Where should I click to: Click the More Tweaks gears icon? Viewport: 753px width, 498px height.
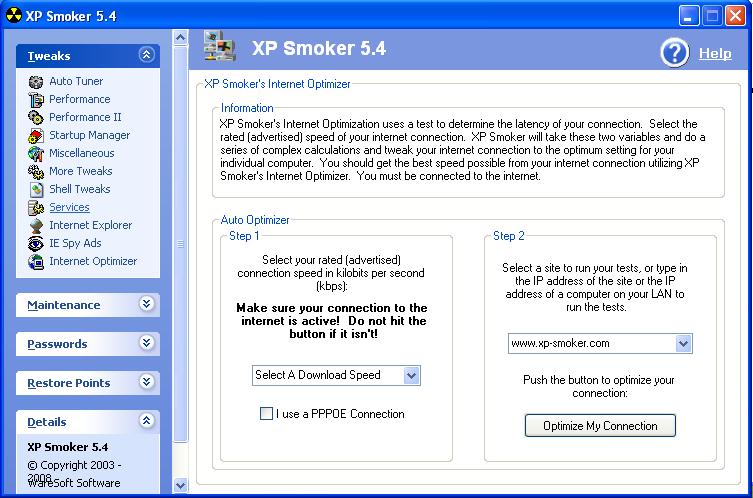[x=36, y=171]
